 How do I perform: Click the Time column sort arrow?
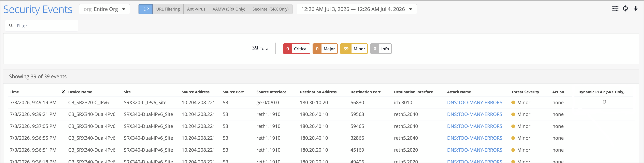63,92
